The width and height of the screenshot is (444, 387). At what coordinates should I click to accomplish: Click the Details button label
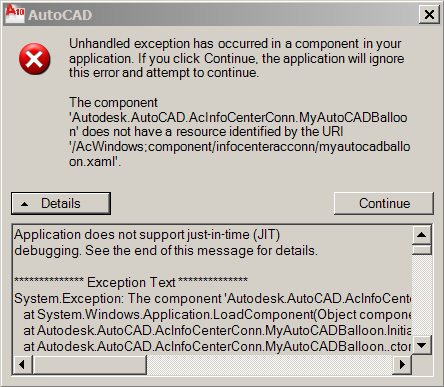tap(61, 203)
